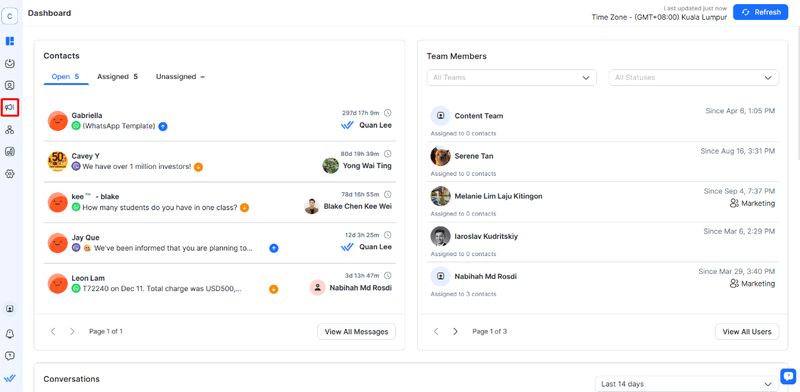The width and height of the screenshot is (800, 392).
Task: Open the Settings gear in sidebar
Action: click(10, 174)
